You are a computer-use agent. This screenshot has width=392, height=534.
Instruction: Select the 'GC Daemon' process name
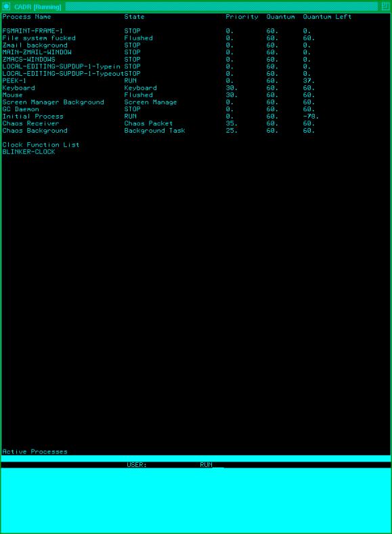coord(20,109)
